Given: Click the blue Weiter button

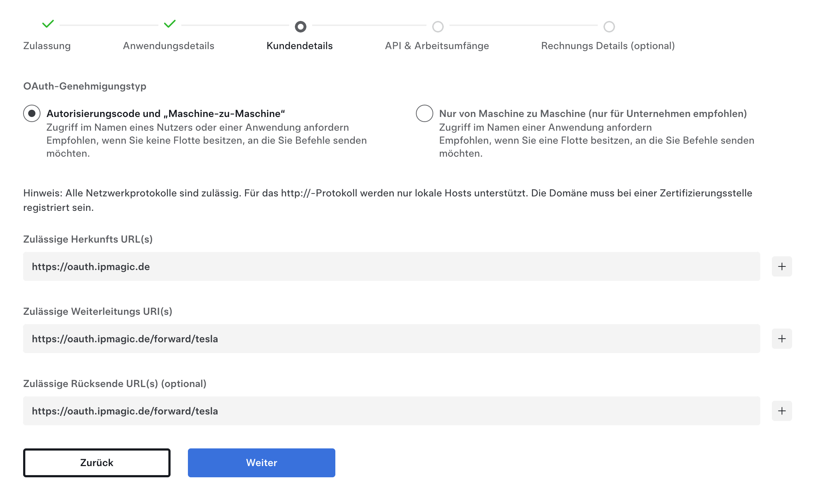Looking at the screenshot, I should pyautogui.click(x=262, y=463).
